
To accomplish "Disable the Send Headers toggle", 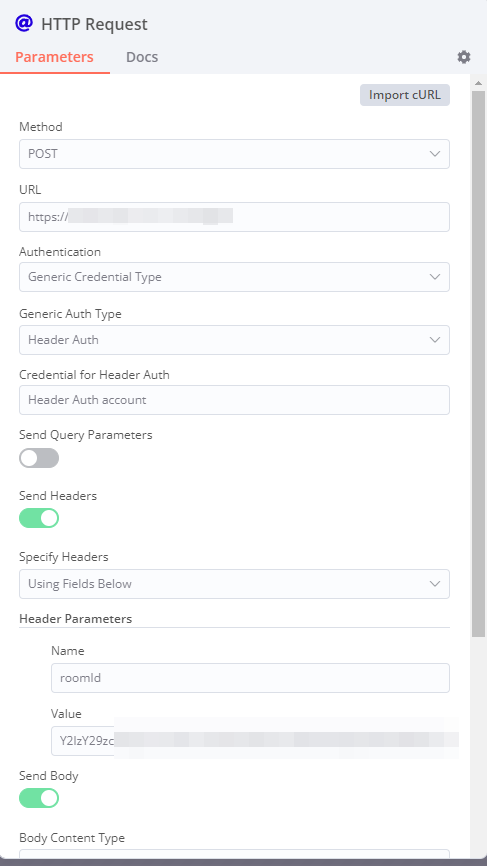I will click(x=39, y=518).
